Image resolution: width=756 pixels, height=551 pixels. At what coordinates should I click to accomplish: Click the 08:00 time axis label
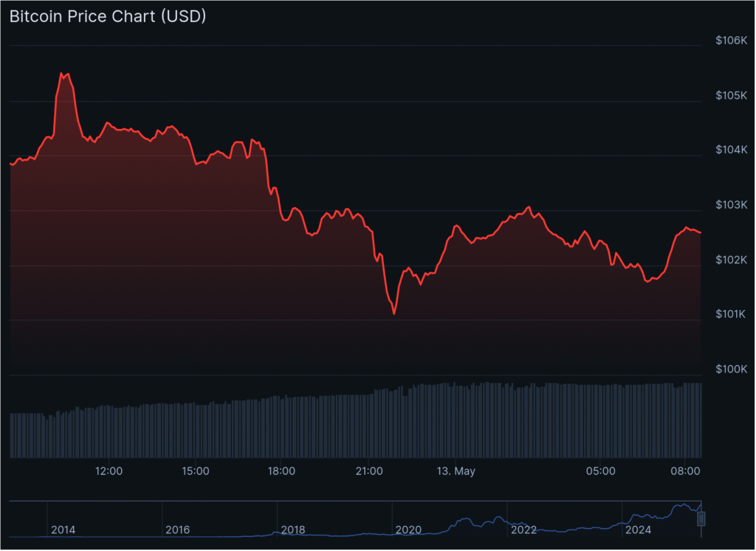coord(685,471)
